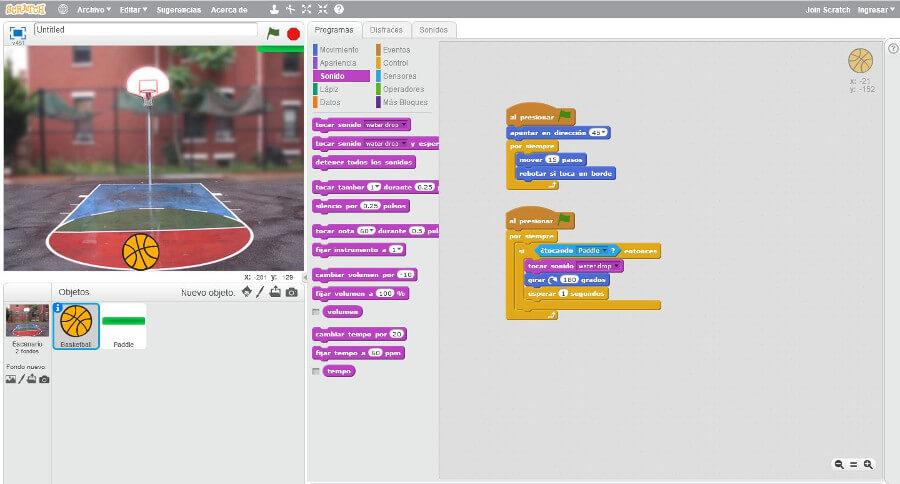
Task: Open the language globe menu
Action: (63, 9)
